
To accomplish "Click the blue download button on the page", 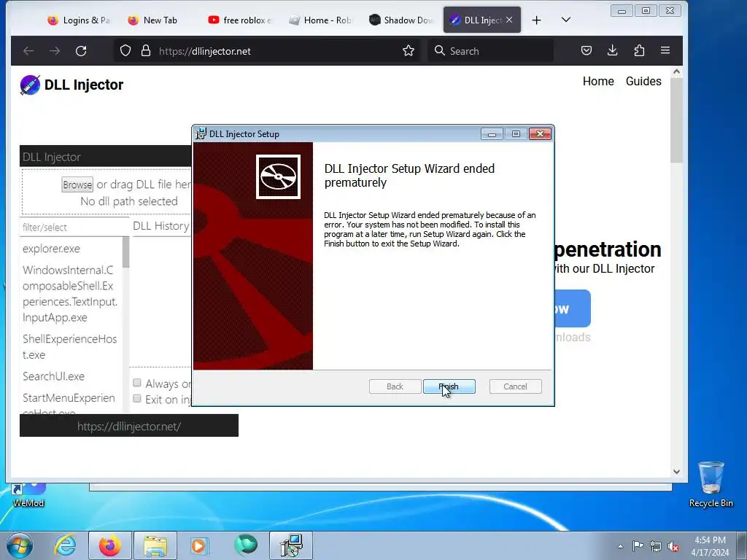I will [x=572, y=308].
